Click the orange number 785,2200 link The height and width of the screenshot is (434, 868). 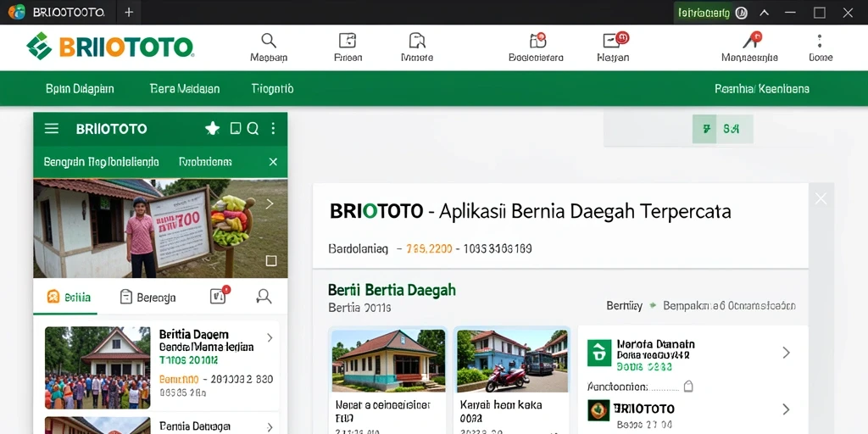tap(429, 248)
